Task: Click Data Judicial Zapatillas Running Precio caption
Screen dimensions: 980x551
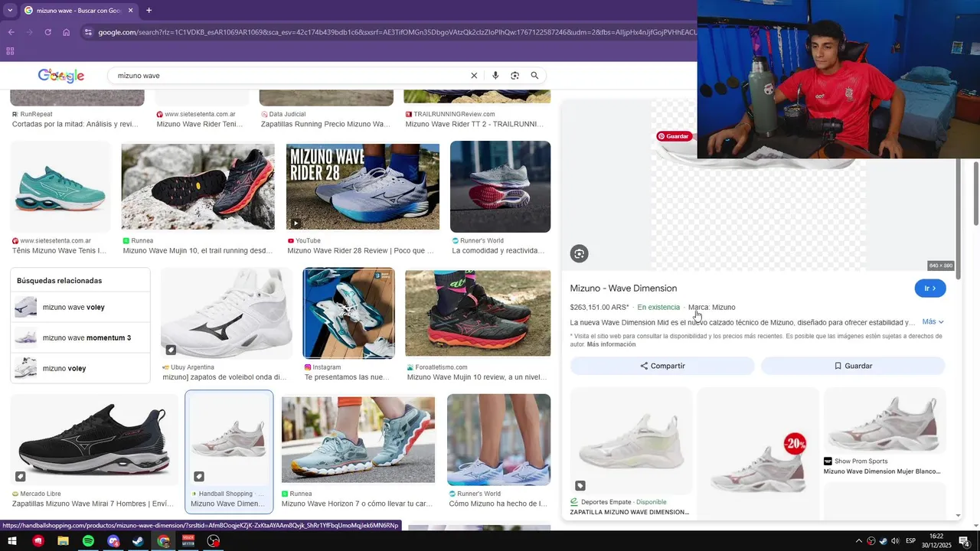Action: pos(325,124)
